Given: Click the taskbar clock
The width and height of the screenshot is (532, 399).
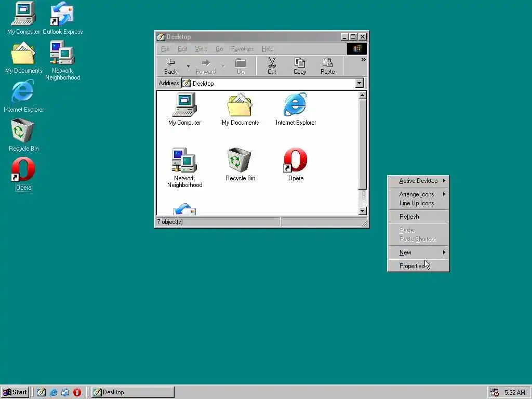Looking at the screenshot, I should [514, 393].
